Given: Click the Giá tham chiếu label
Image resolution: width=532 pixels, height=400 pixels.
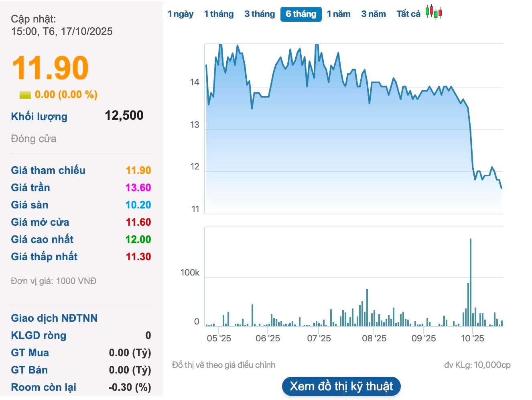Looking at the screenshot, I should click(x=48, y=170).
